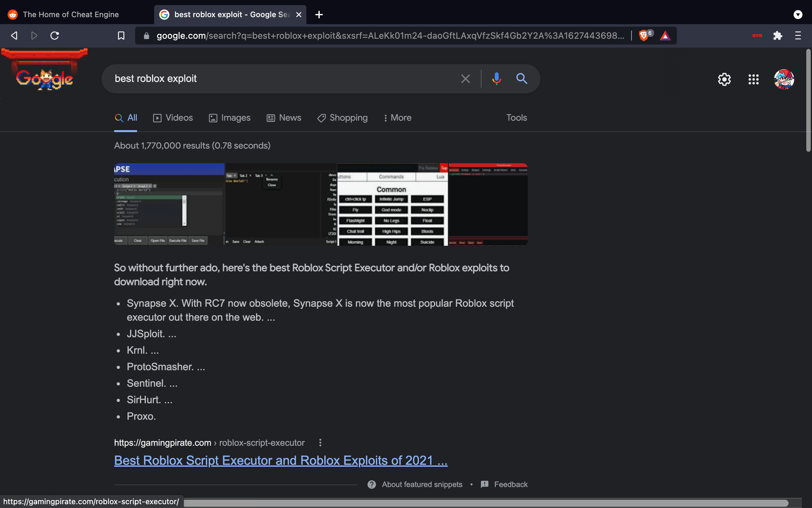Open the dark tabbed executor thumbnail

point(281,204)
